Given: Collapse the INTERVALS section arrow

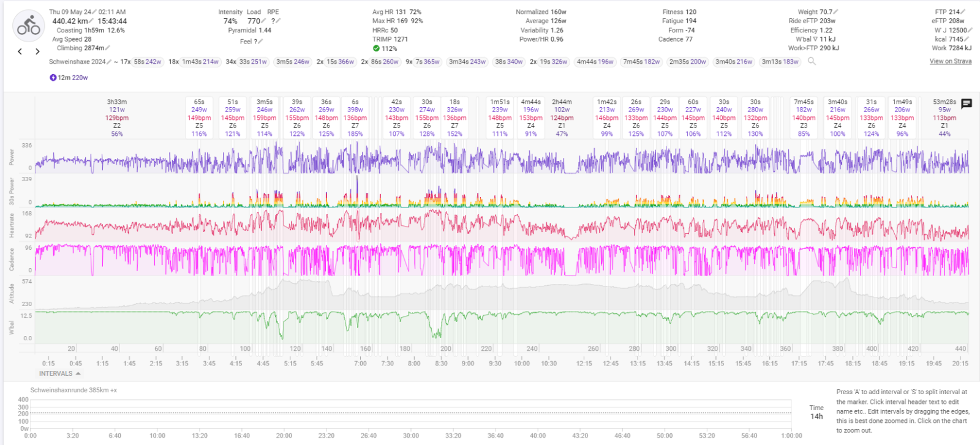Looking at the screenshot, I should pos(78,373).
